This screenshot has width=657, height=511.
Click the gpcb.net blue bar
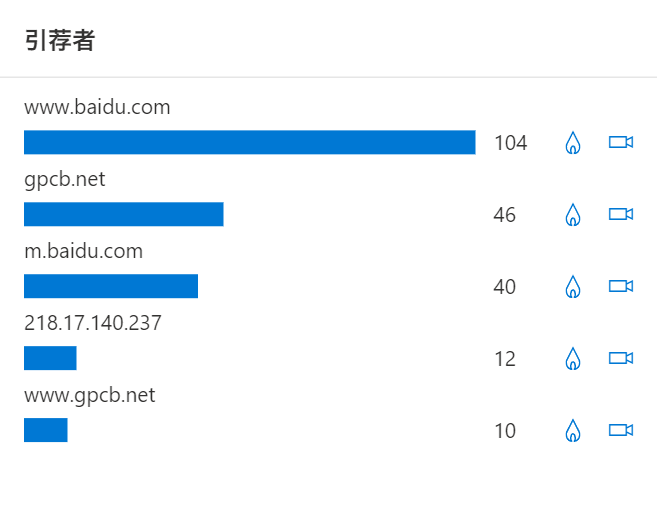point(124,214)
